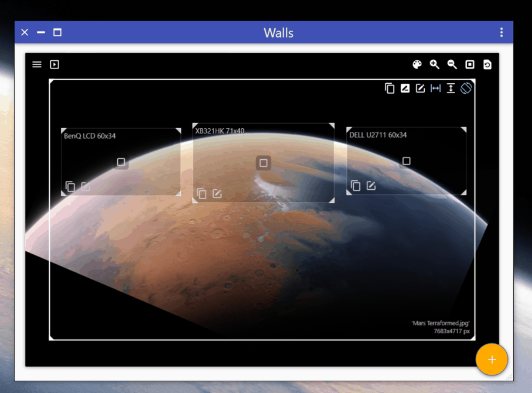Grab the DELL U2711 top-left corner handle

click(x=349, y=129)
